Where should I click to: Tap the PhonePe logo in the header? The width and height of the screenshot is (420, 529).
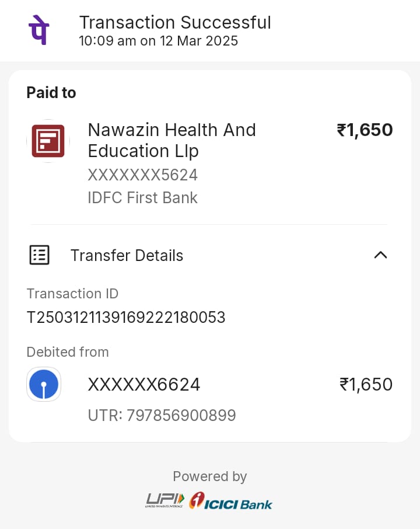click(38, 30)
